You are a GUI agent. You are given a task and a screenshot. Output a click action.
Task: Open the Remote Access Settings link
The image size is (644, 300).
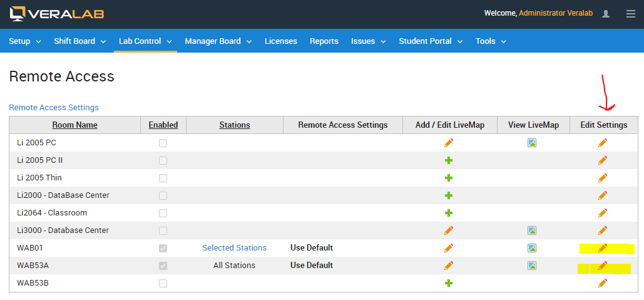(54, 108)
